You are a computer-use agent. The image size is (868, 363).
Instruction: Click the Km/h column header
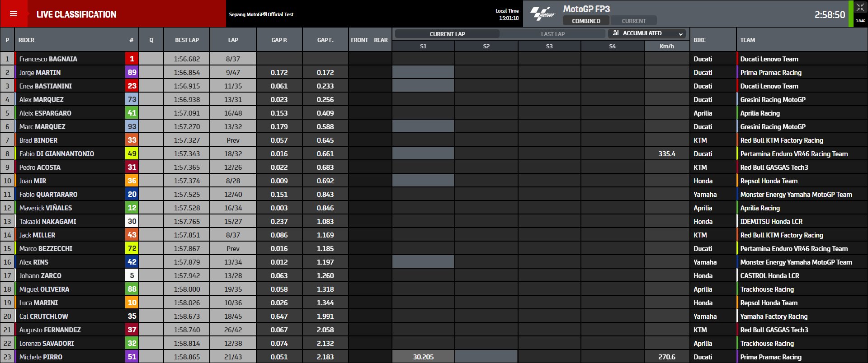pos(666,46)
